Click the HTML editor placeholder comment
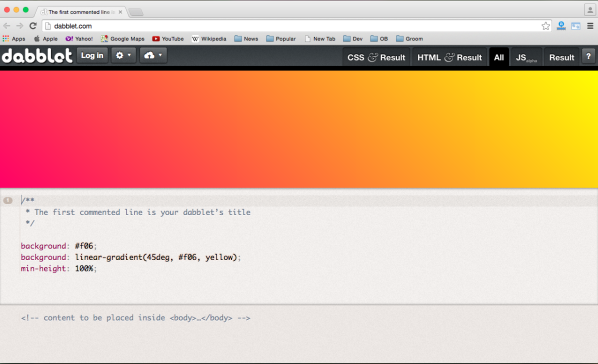This screenshot has width=598, height=364. click(135, 318)
